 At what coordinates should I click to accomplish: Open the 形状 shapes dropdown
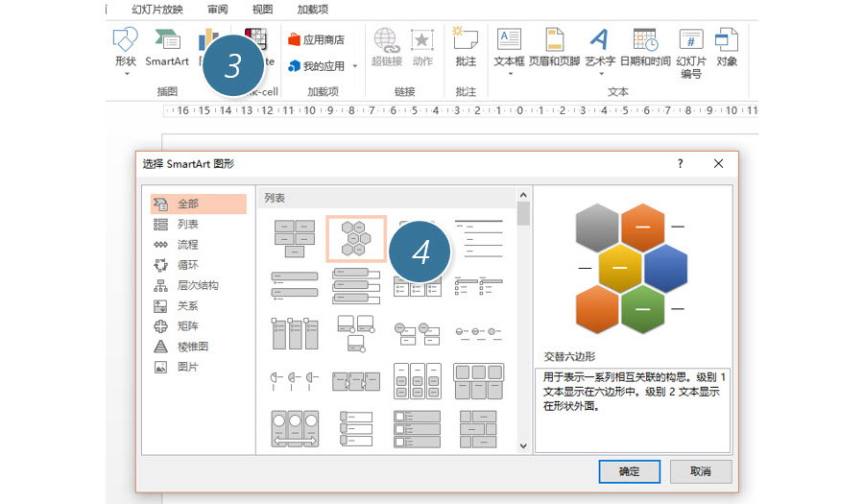pyautogui.click(x=126, y=48)
